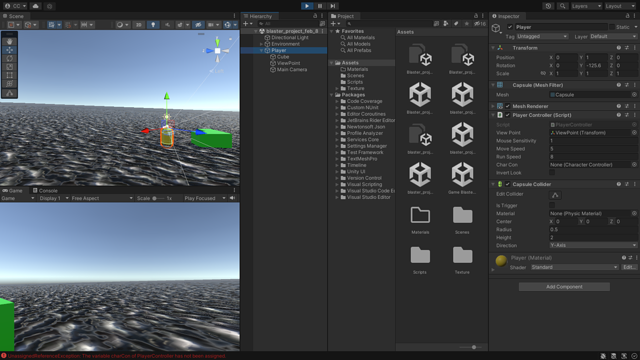Collapse the Player object in Hierarchy
Screen dimensions: 640x360
(261, 51)
